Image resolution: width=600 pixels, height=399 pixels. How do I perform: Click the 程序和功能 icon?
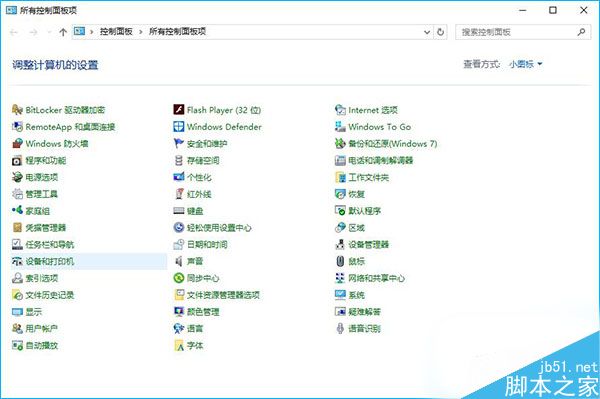[x=17, y=160]
